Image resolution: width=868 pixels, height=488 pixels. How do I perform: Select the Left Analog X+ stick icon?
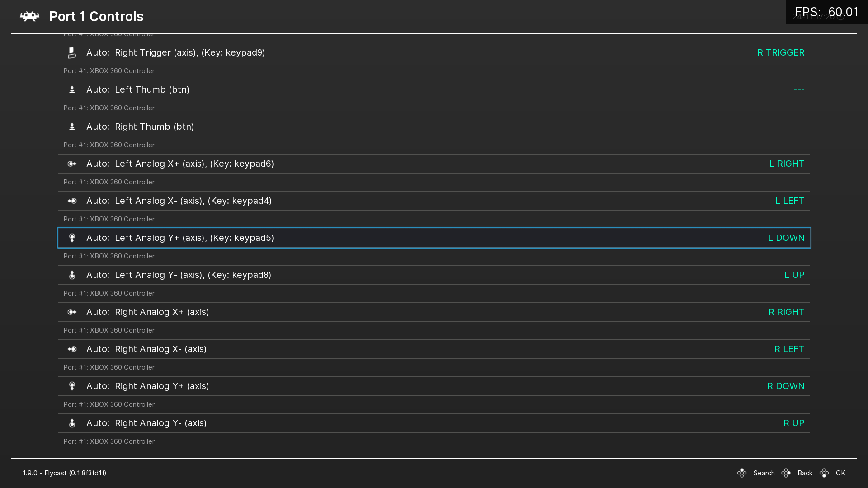(x=72, y=164)
